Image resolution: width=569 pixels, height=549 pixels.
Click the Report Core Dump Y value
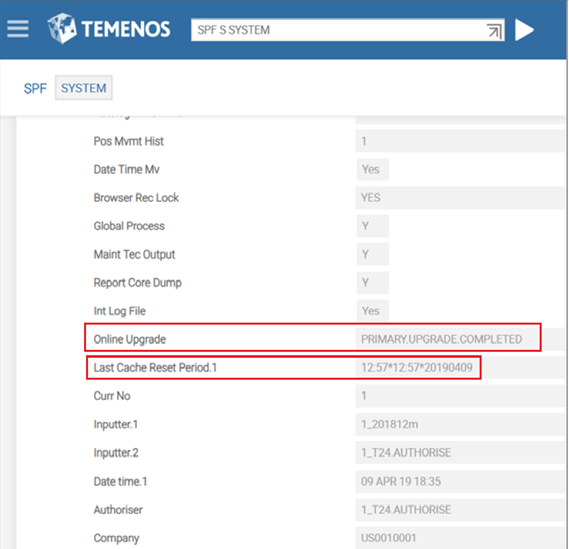point(372,283)
